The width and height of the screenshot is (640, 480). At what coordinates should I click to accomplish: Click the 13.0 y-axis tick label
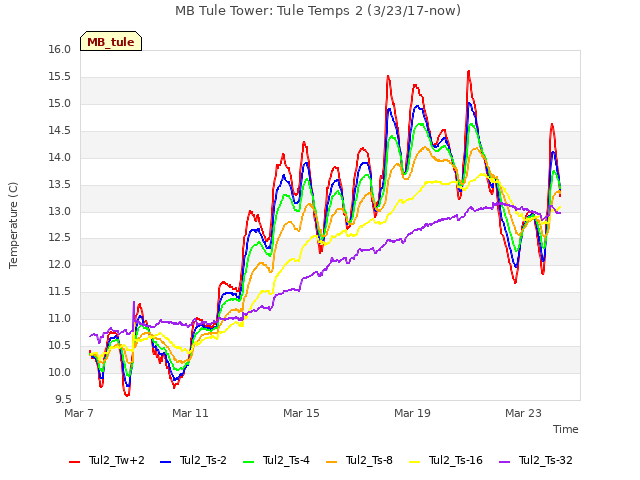pos(60,211)
